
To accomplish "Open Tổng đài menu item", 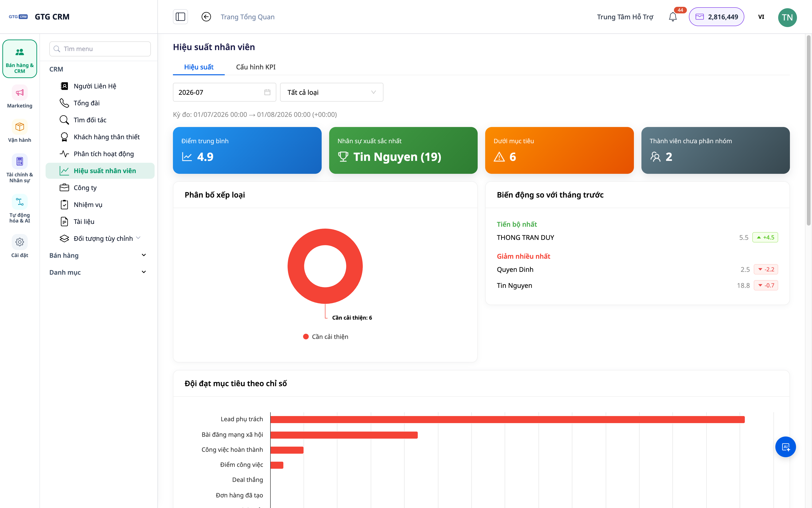I will (x=100, y=103).
